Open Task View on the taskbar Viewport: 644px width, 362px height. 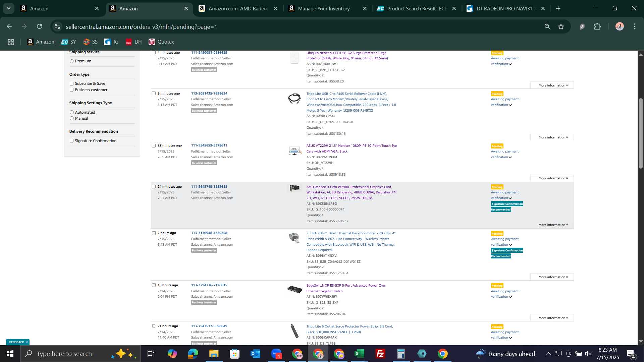pyautogui.click(x=151, y=354)
